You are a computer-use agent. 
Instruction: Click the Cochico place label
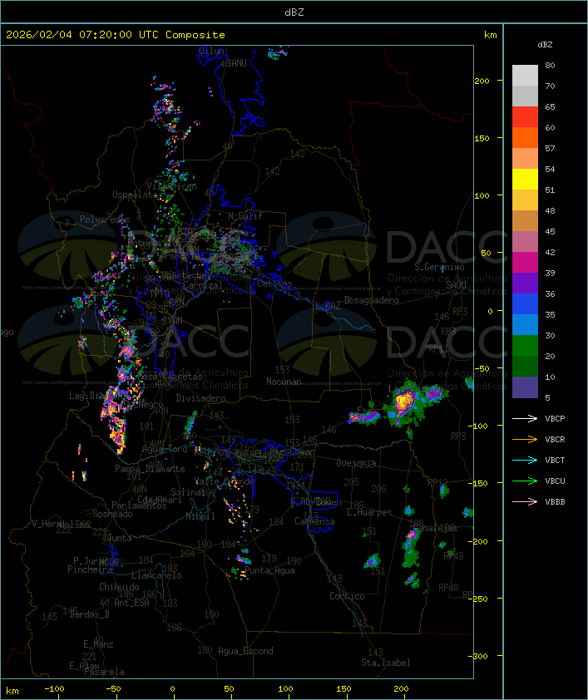347,596
